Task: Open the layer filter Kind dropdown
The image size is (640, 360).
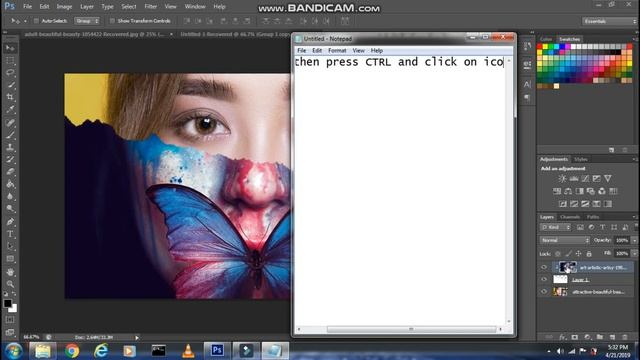Action: [556, 227]
